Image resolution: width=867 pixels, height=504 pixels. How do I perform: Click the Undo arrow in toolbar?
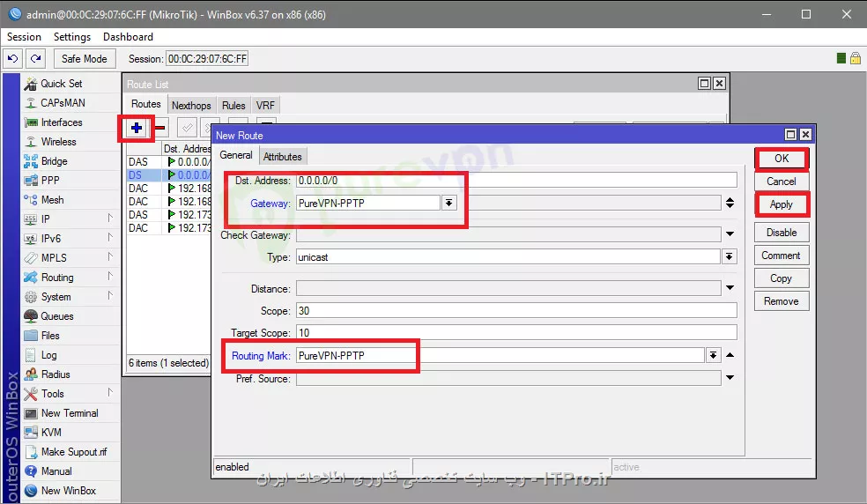point(13,59)
